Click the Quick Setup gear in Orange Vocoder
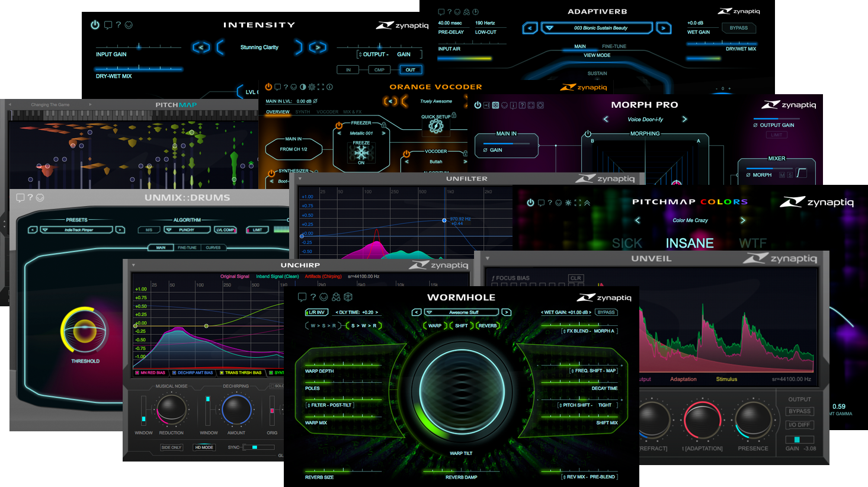This screenshot has height=487, width=868. (x=436, y=126)
